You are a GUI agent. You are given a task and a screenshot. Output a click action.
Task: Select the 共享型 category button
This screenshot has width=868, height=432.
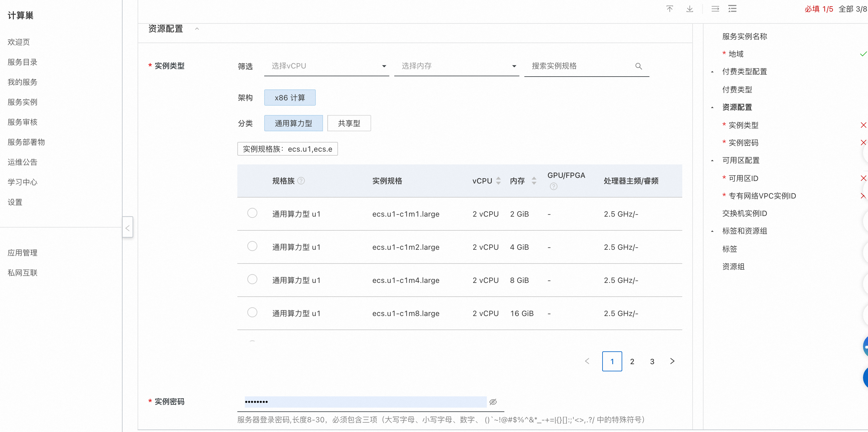click(x=349, y=123)
